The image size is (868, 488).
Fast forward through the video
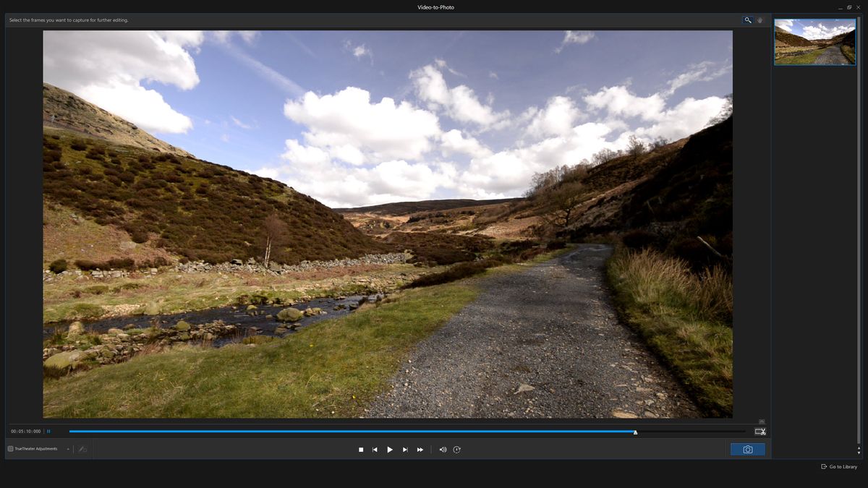point(420,449)
